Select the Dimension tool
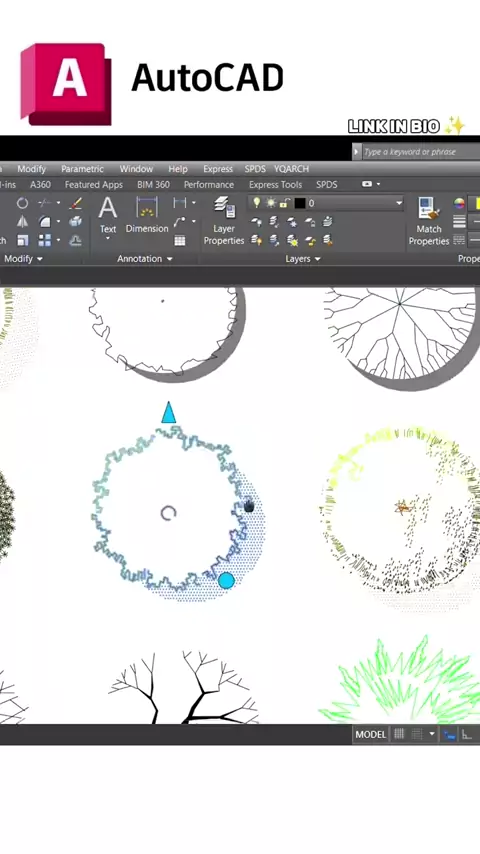Screen dimensions: 480x854 coord(147,215)
